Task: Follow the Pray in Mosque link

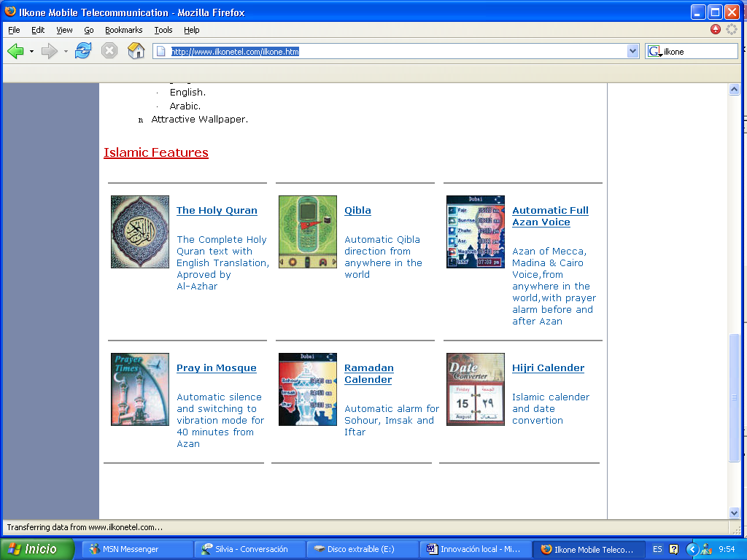Action: (216, 368)
